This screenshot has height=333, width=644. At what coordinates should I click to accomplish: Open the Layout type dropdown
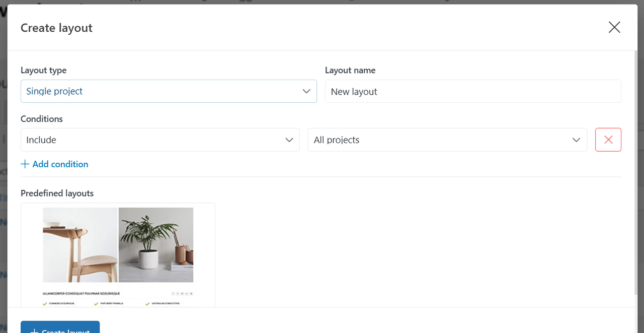click(x=169, y=91)
